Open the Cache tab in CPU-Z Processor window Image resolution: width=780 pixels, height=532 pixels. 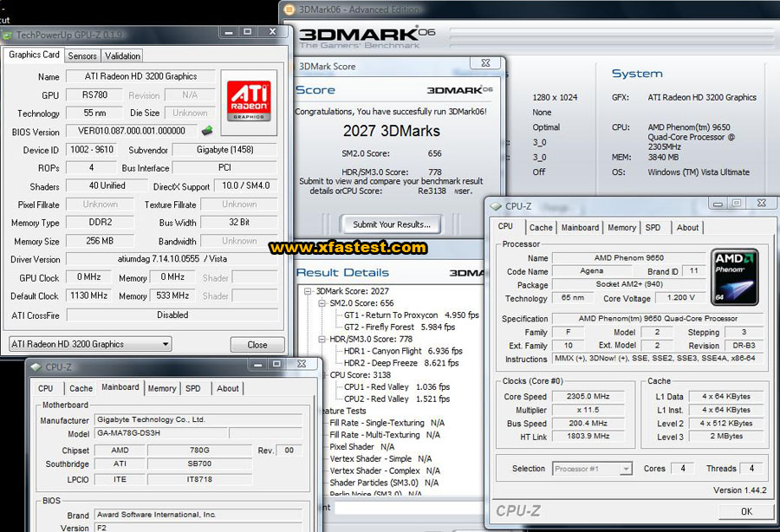coord(541,227)
